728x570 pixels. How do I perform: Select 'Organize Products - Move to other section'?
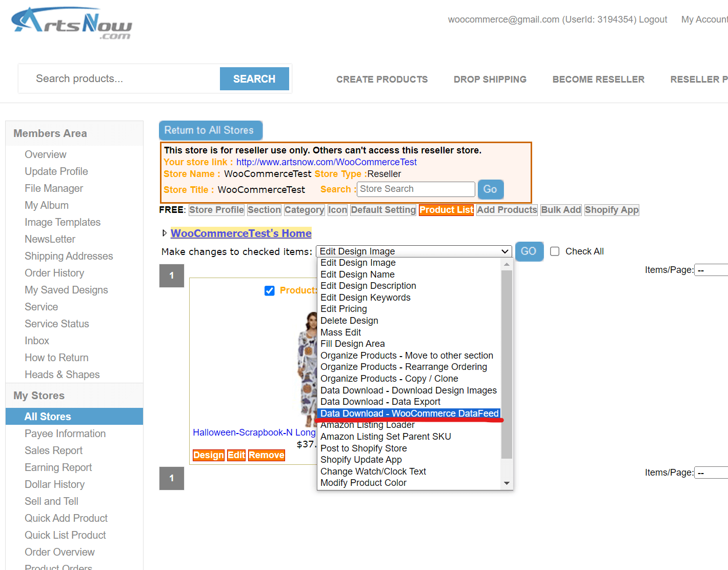407,356
